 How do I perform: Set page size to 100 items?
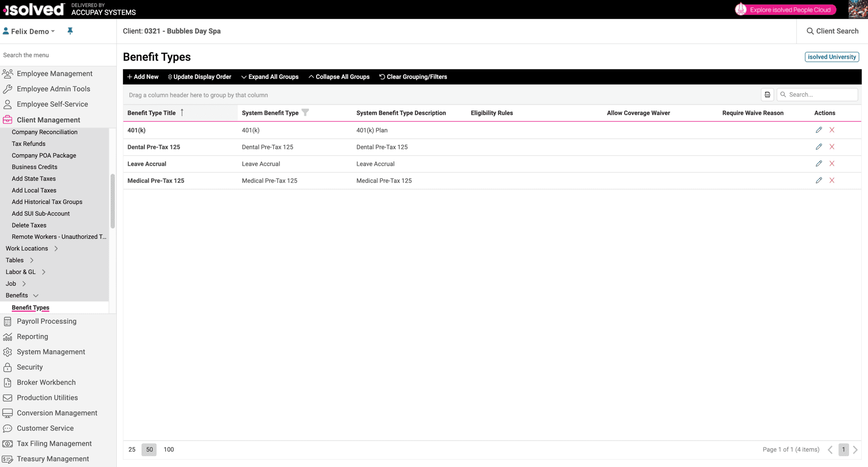pos(169,449)
